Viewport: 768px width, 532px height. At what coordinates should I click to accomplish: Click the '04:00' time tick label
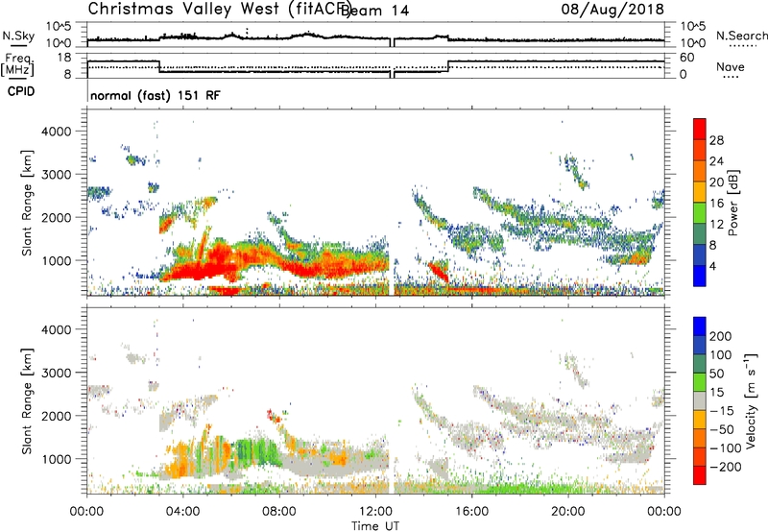click(x=183, y=512)
